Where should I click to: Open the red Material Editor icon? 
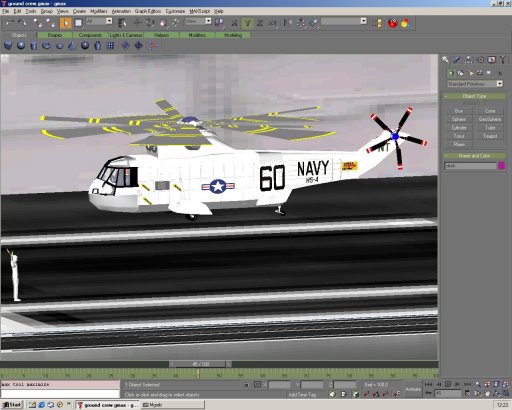(393, 23)
